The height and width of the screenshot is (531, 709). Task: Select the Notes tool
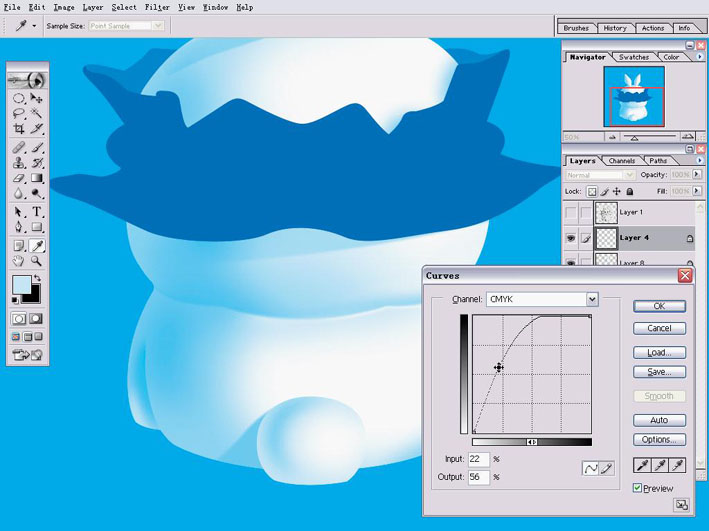click(x=19, y=246)
